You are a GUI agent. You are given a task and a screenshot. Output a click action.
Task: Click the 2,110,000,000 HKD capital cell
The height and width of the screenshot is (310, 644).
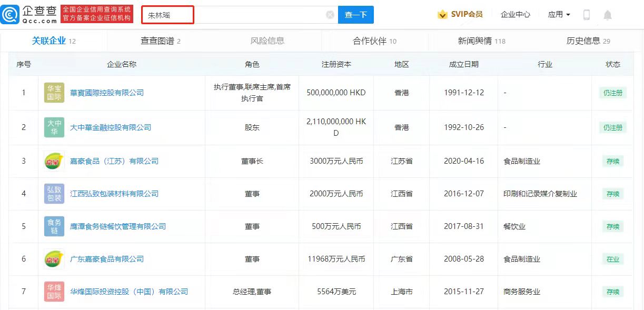(x=336, y=127)
